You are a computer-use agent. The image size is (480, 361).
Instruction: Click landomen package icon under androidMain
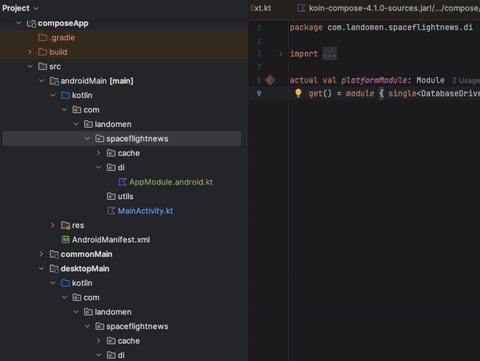click(x=88, y=124)
